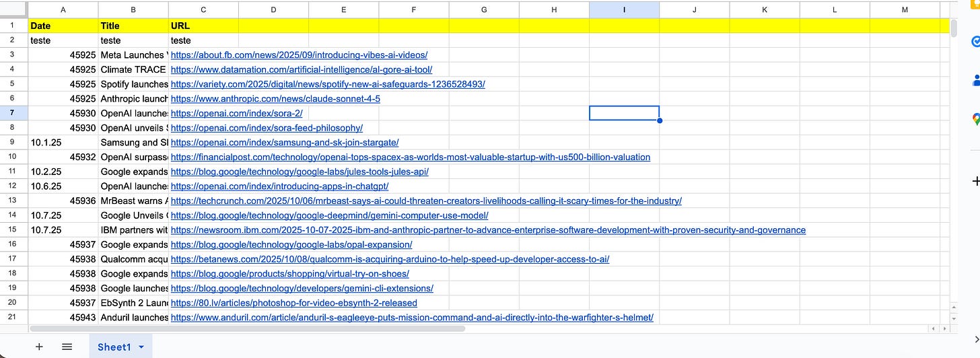
Task: Open the Sheet1 tab dropdown arrow
Action: click(x=141, y=347)
